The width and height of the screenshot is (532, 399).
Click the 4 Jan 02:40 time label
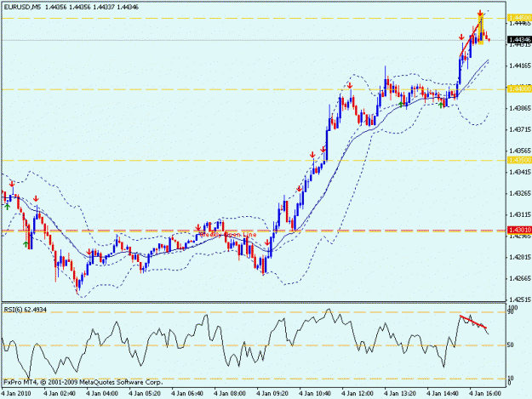[x=60, y=394]
